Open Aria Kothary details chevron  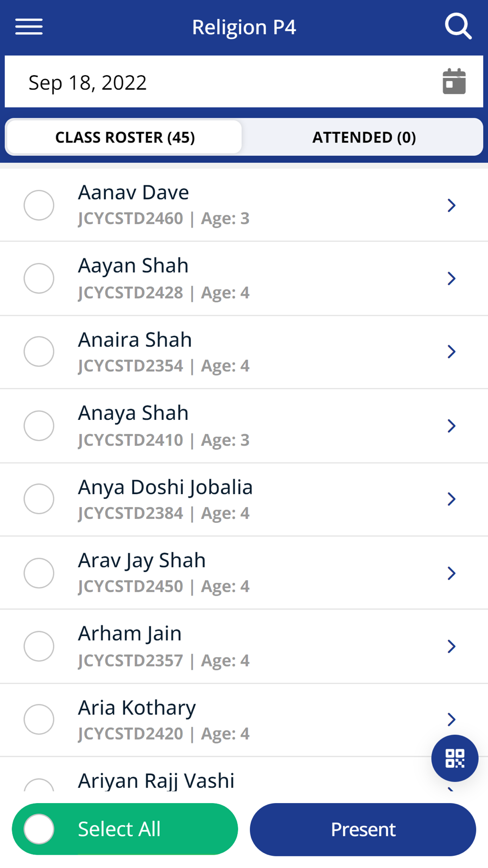[x=451, y=719]
